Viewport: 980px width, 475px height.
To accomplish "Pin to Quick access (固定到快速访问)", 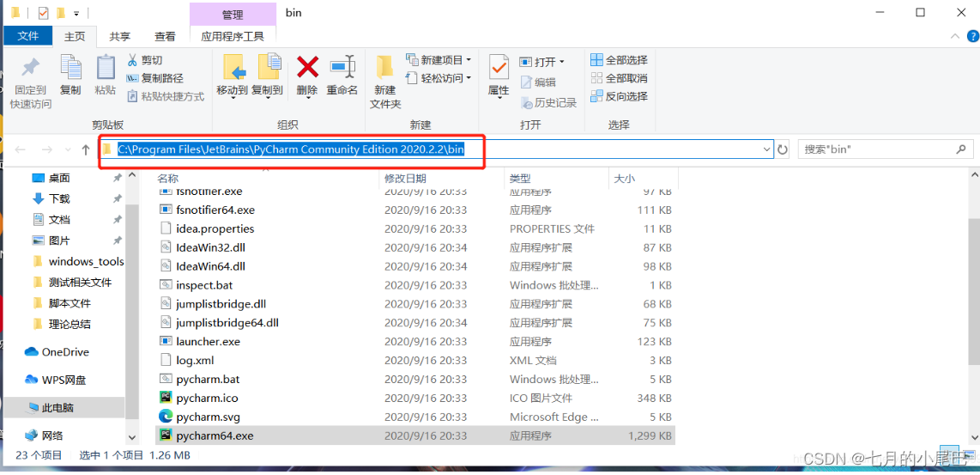I will [x=30, y=83].
